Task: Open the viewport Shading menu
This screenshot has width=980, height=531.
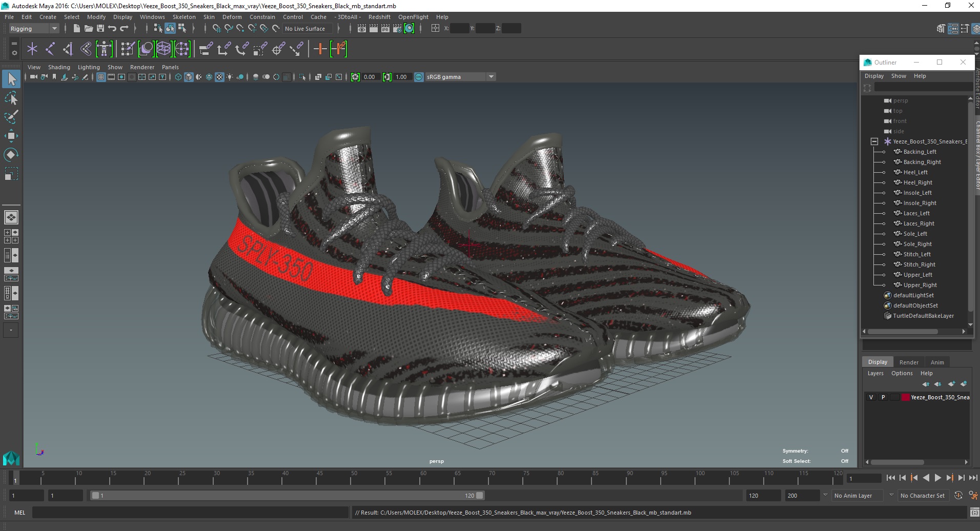Action: (x=59, y=67)
